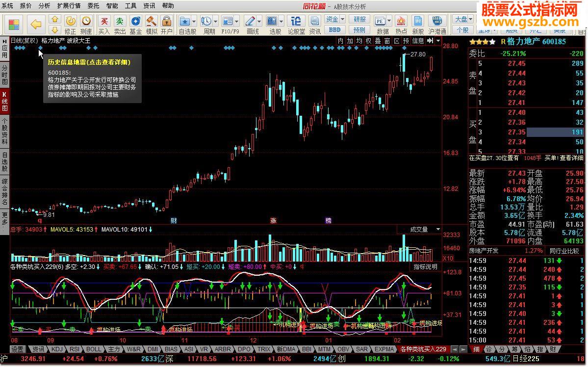Image resolution: width=588 pixels, height=367 pixels.
Task: Expand the 数据 dropdown arrow
Action: [x=389, y=21]
